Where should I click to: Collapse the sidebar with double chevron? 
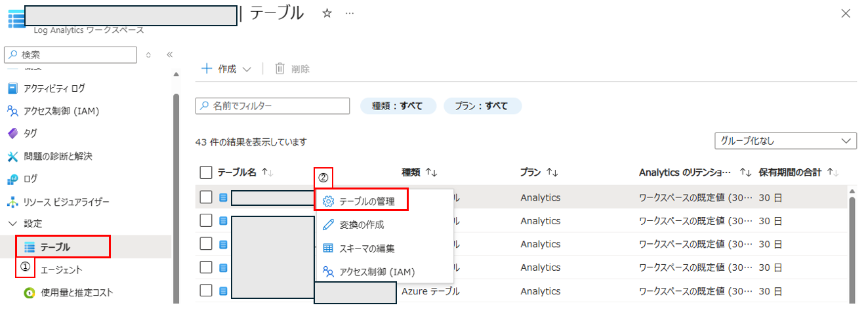point(169,54)
